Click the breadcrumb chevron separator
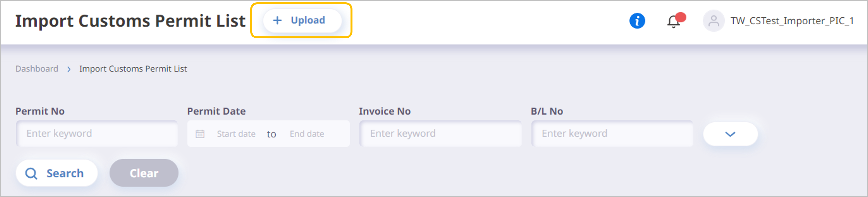Screen dimensions: 868x197 (69, 69)
